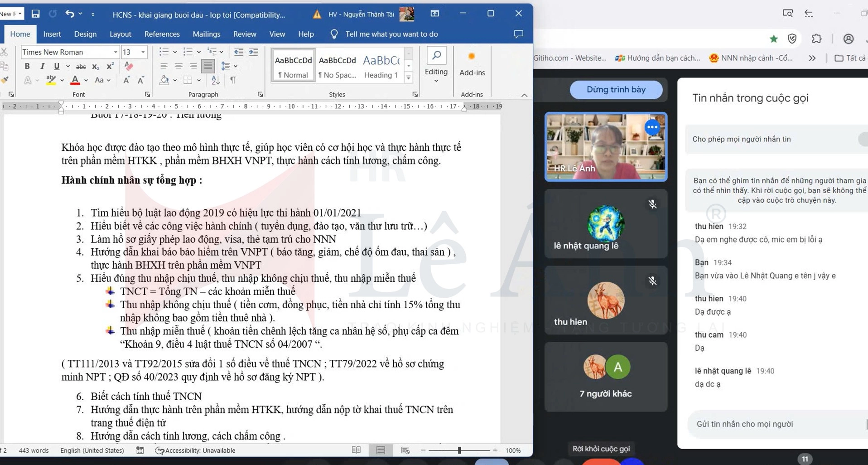This screenshot has width=868, height=465.
Task: Click the Dừng trình bày button
Action: [x=616, y=90]
